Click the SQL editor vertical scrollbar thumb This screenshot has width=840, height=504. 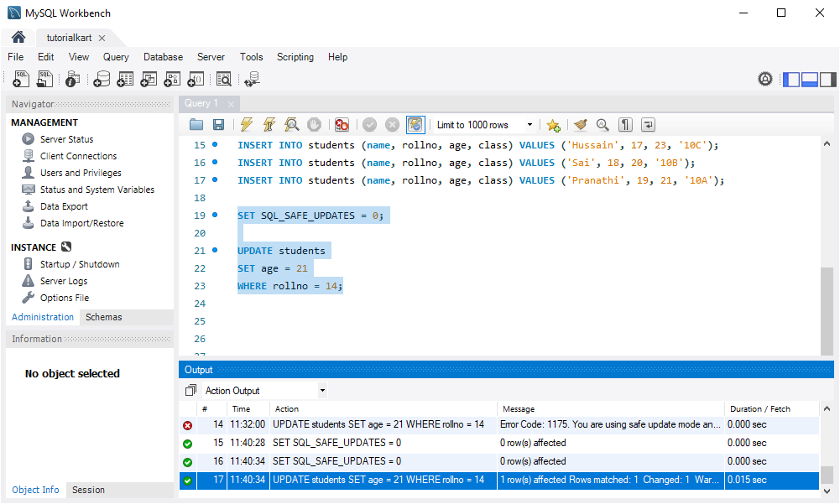(827, 310)
